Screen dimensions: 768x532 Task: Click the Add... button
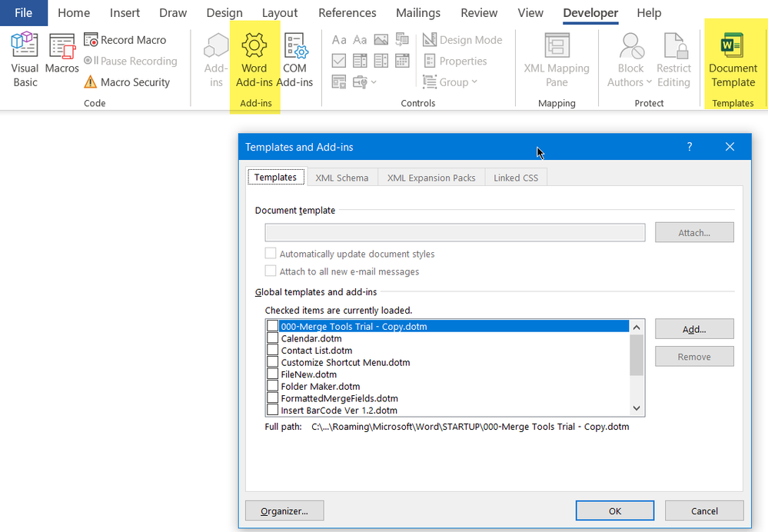(x=694, y=329)
